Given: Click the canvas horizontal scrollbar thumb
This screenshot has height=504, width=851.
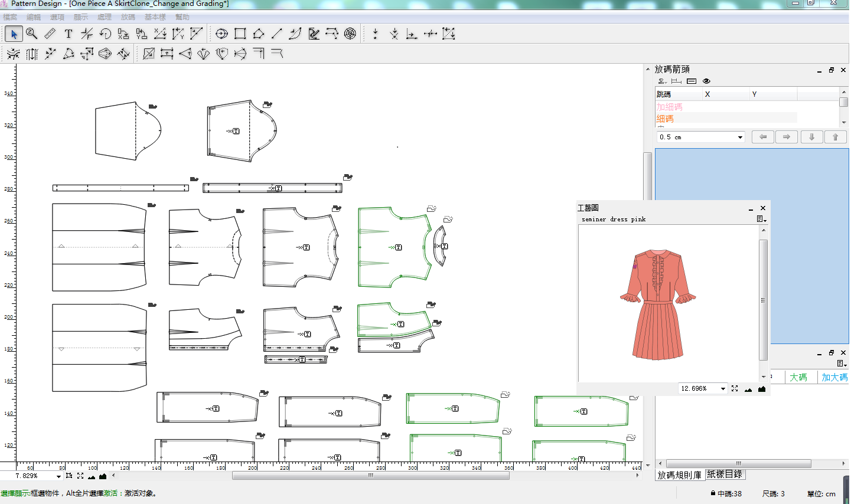Looking at the screenshot, I should tap(370, 475).
